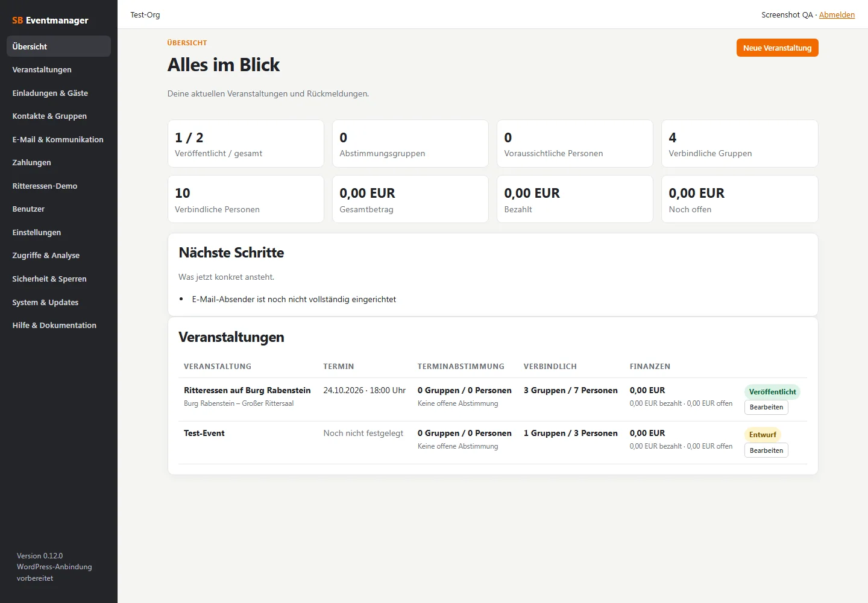
Task: Edit the Ritteressen auf Burg Rabenstein event
Action: [766, 407]
